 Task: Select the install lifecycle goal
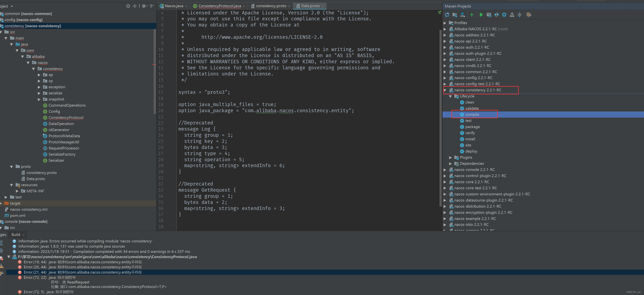pyautogui.click(x=470, y=139)
